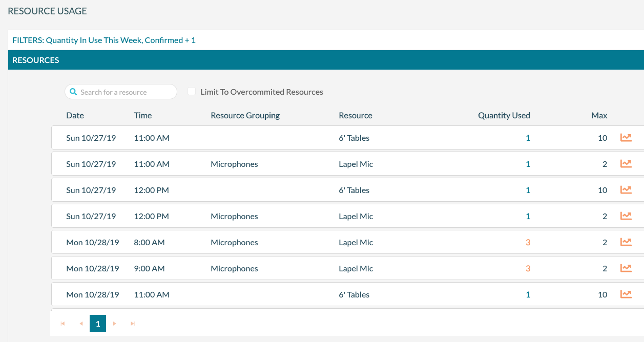Click the Resource column header
Viewport: 644px width, 342px height.
click(356, 115)
